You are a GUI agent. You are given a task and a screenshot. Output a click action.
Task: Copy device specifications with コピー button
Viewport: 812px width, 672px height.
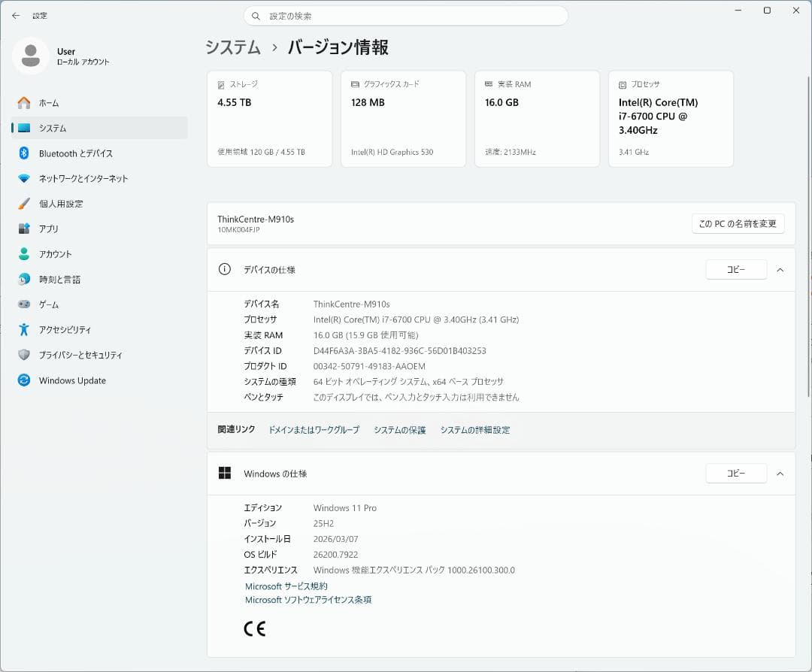coord(736,269)
